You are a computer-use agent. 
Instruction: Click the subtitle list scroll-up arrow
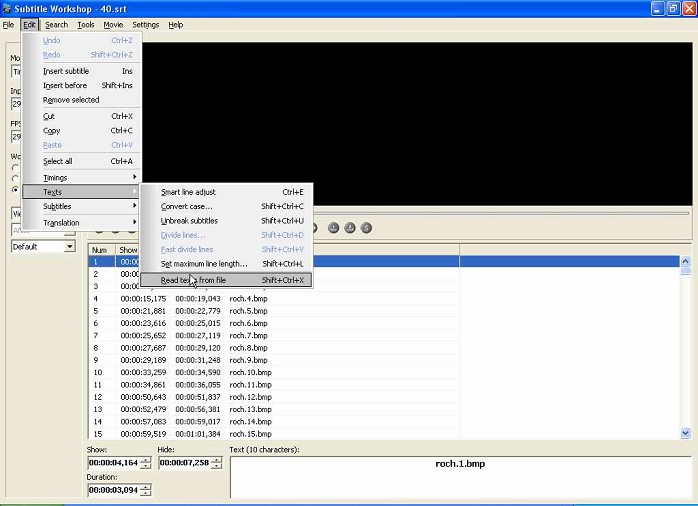click(x=686, y=261)
